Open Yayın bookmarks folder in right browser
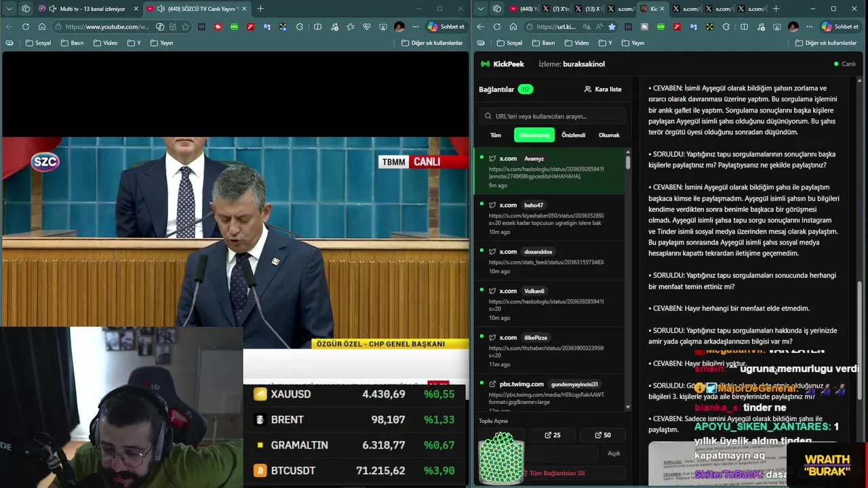868x488 pixels. tap(632, 43)
